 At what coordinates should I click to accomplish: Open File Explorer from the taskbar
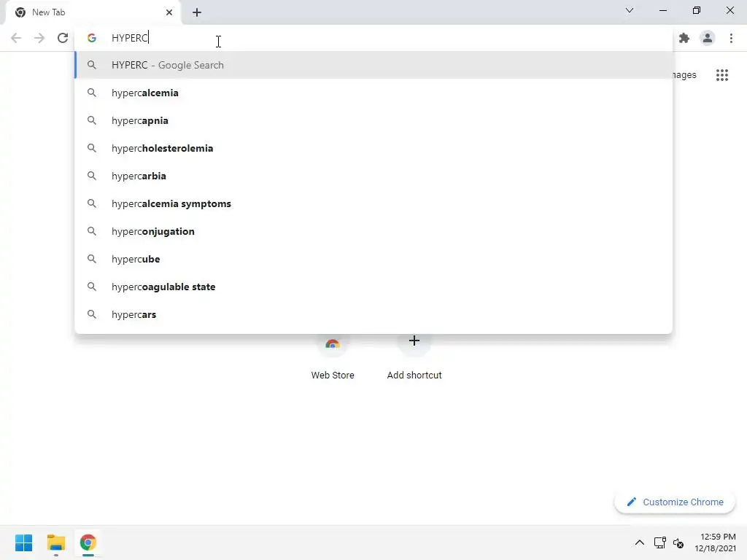tap(55, 542)
